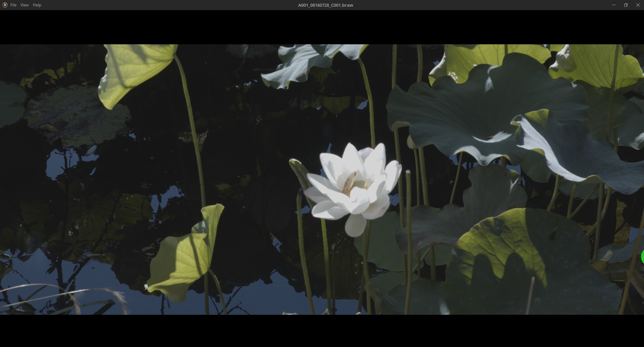Click the lotus flower's yellow center
Image resolution: width=644 pixels, height=347 pixels.
(x=356, y=184)
